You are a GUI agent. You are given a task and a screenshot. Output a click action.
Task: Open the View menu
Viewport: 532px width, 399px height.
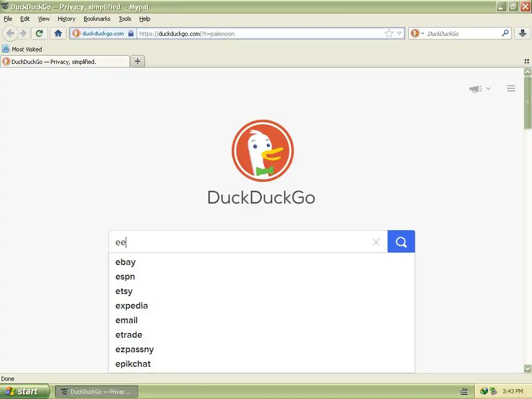click(44, 19)
